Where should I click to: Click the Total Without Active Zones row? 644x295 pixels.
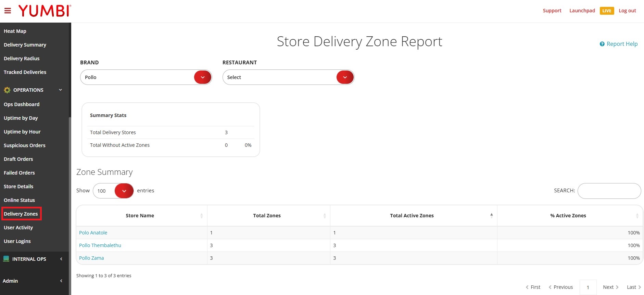tap(171, 145)
